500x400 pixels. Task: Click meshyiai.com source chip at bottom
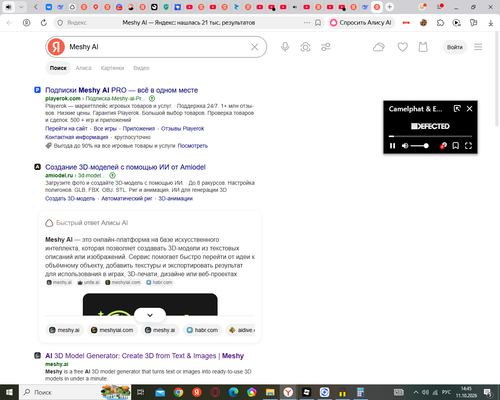coord(112,330)
